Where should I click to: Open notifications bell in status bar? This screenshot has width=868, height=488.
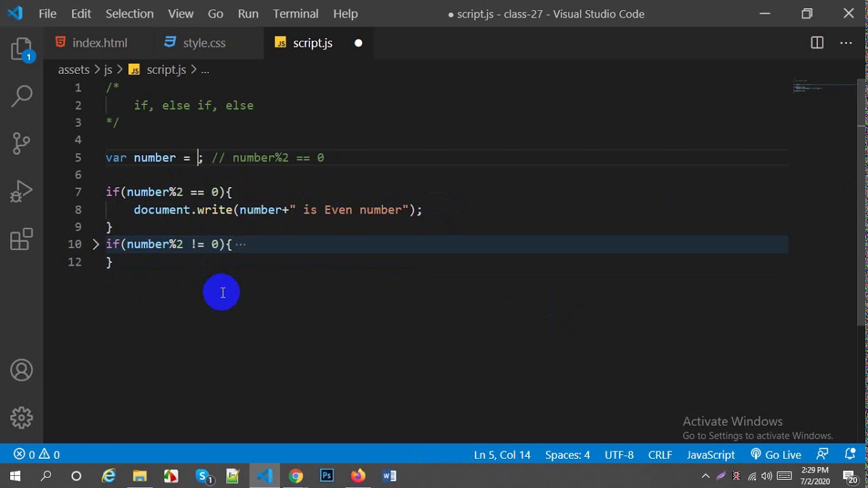coord(850,455)
